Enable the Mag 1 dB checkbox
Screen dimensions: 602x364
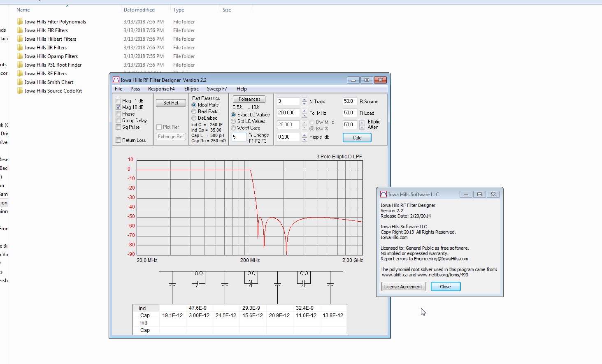[x=119, y=101]
